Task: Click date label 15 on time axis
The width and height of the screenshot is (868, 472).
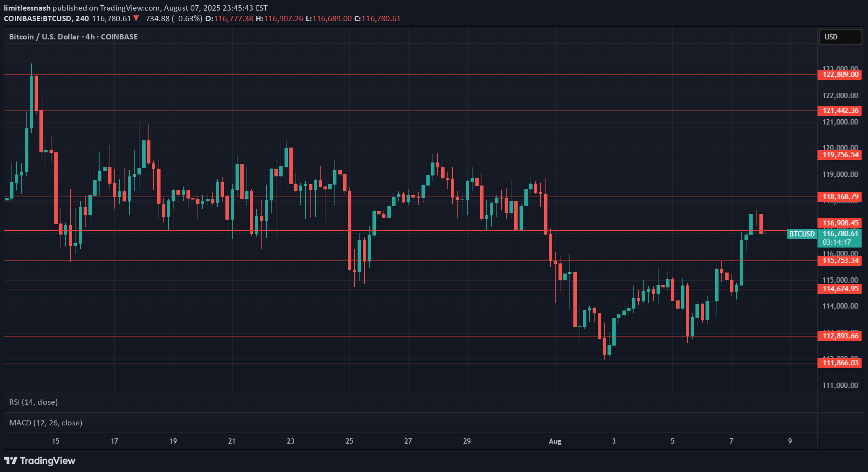Action: click(56, 441)
